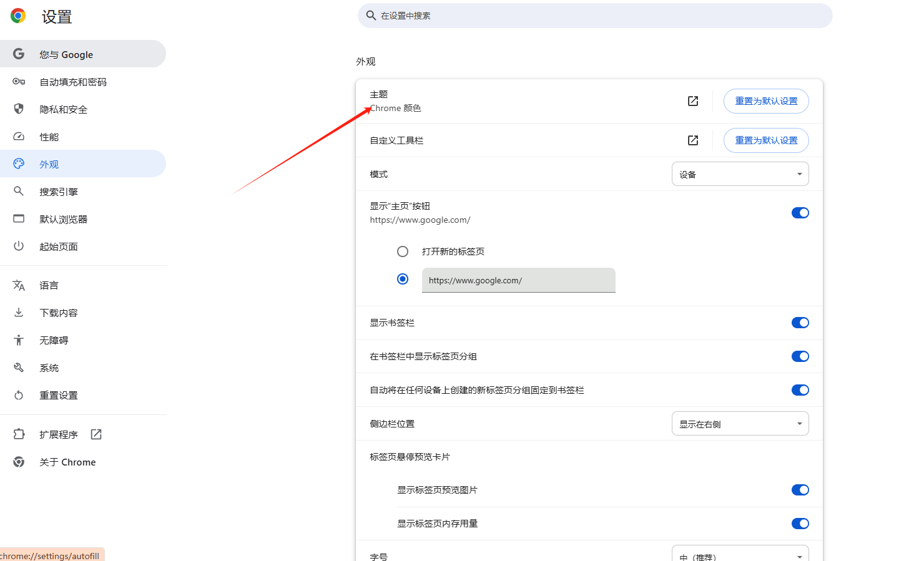Open 下载内容 settings

83,313
